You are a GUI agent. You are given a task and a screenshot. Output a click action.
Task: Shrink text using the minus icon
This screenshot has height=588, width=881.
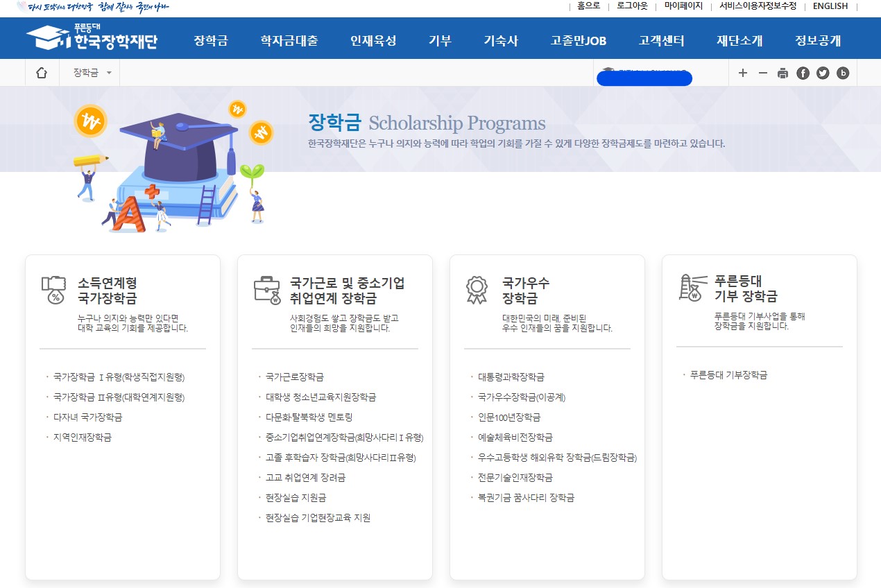click(x=763, y=73)
